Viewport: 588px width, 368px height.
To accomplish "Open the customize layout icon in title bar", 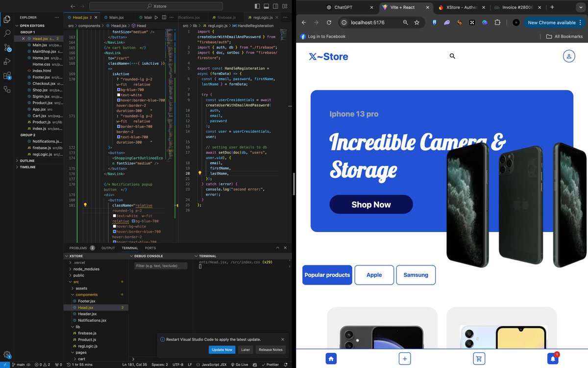I will tap(284, 6).
